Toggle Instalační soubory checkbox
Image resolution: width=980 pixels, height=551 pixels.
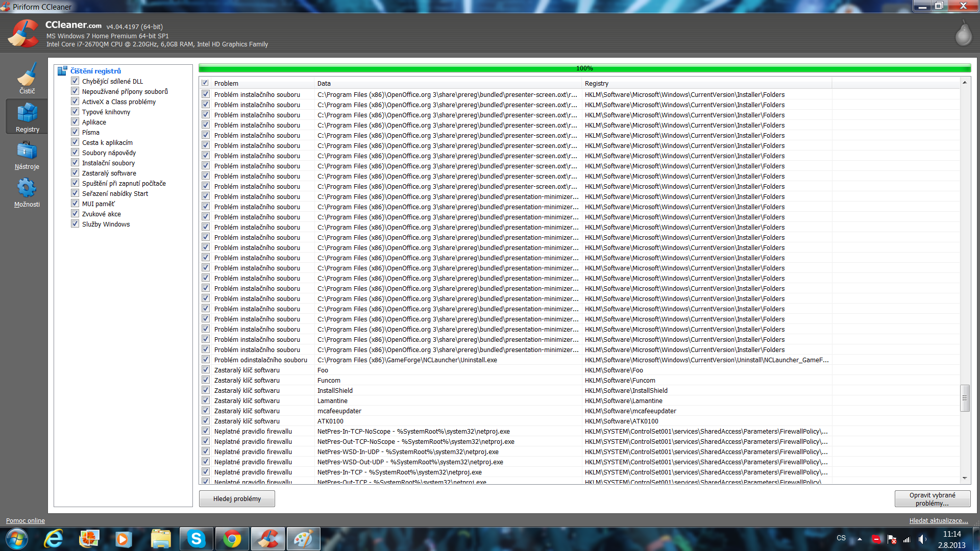[x=75, y=163]
